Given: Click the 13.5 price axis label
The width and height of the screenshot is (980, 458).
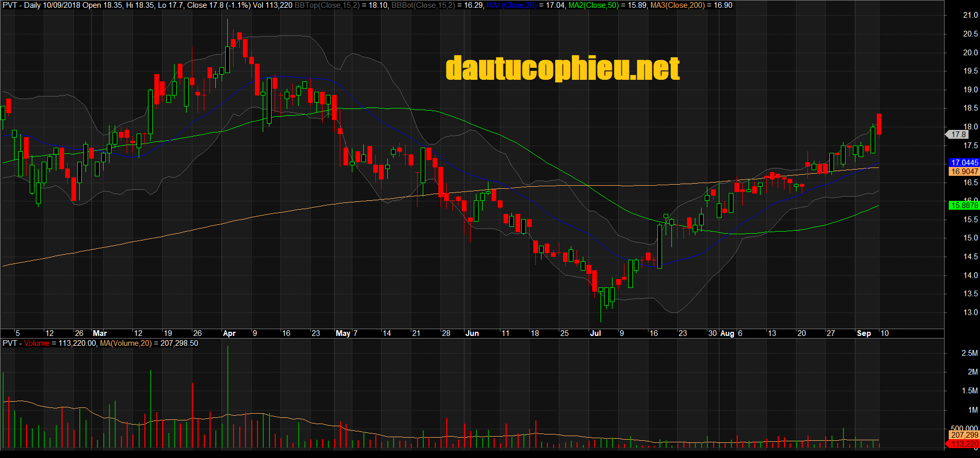Looking at the screenshot, I should click(971, 294).
